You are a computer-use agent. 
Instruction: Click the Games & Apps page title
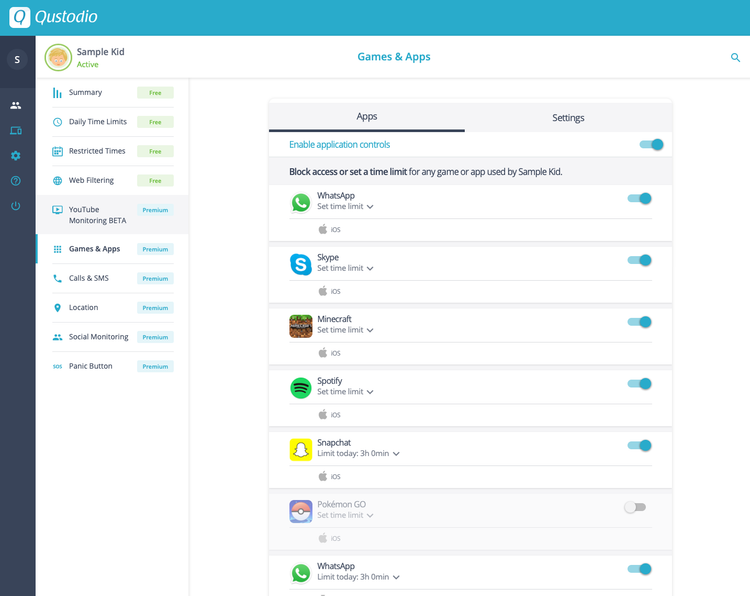pos(394,57)
